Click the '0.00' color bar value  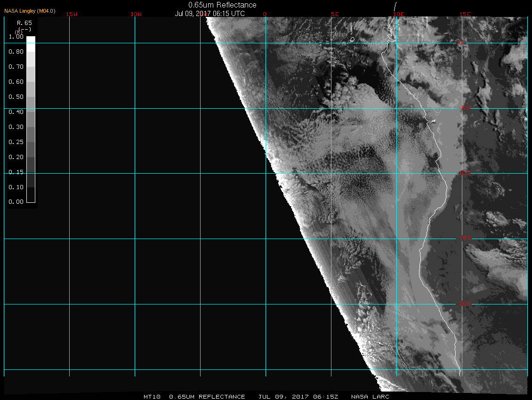16,202
